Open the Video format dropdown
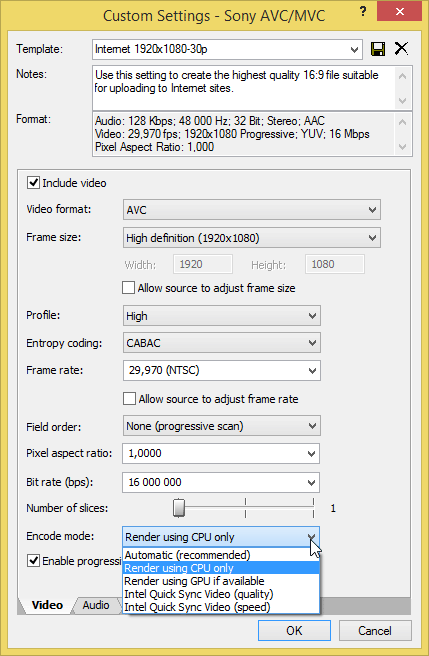 point(252,210)
